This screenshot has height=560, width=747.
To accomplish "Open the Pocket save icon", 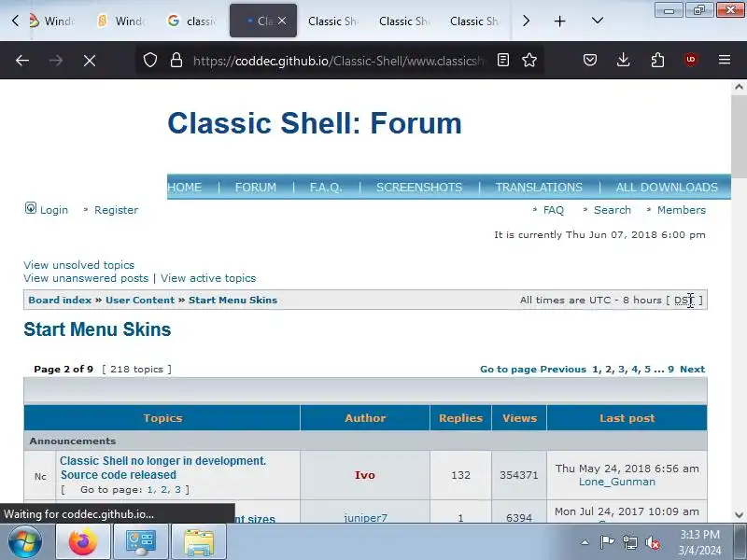I will point(590,60).
